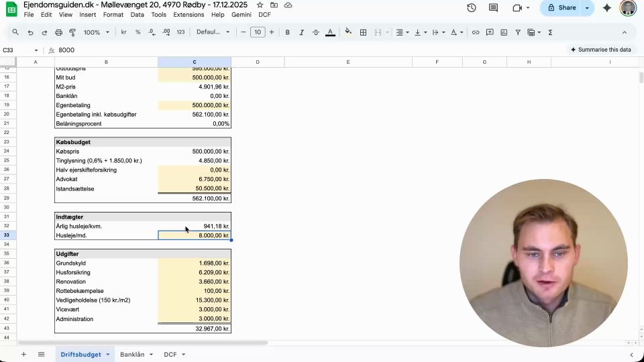Expand vertical align options
Image resolution: width=644 pixels, height=362 pixels.
point(425,32)
